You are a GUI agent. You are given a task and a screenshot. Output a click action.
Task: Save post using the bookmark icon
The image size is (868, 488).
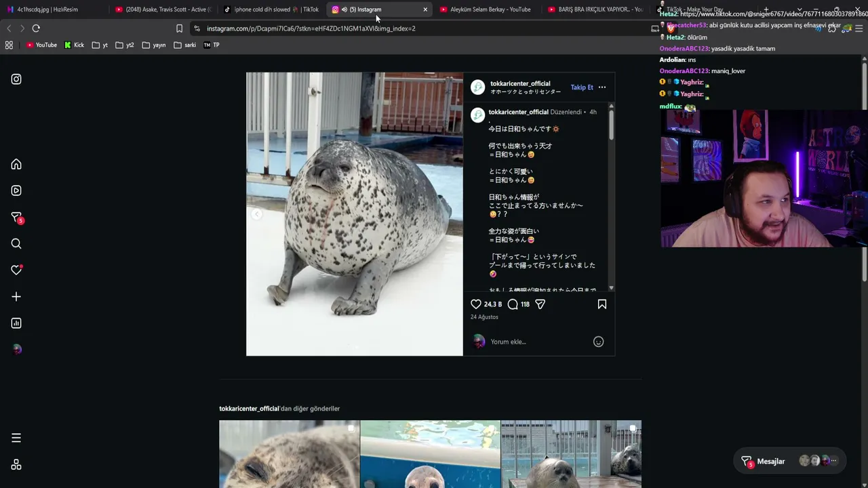click(x=602, y=304)
